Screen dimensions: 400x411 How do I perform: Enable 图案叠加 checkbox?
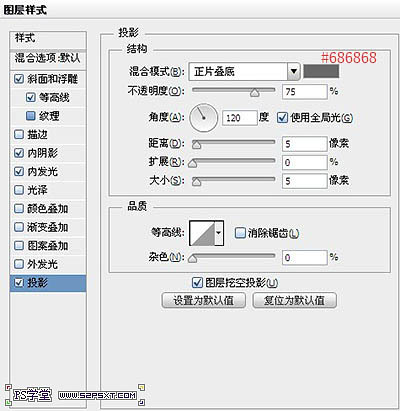[x=19, y=246]
